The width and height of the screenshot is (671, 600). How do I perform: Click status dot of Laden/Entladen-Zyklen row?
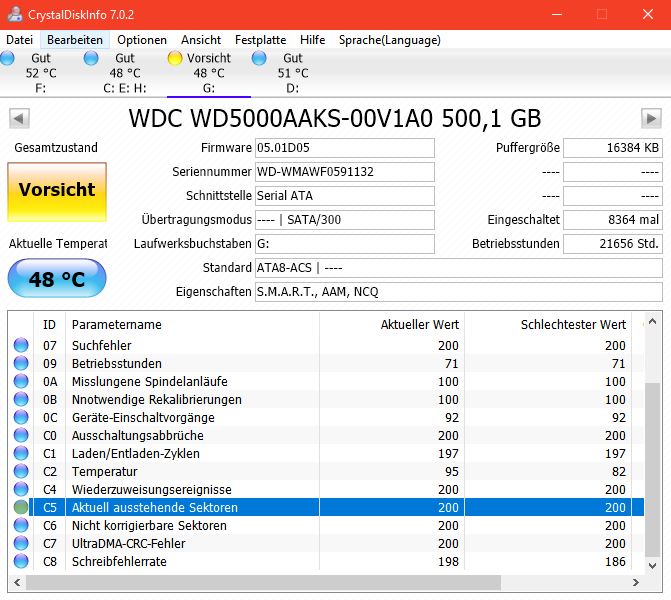(x=21, y=453)
